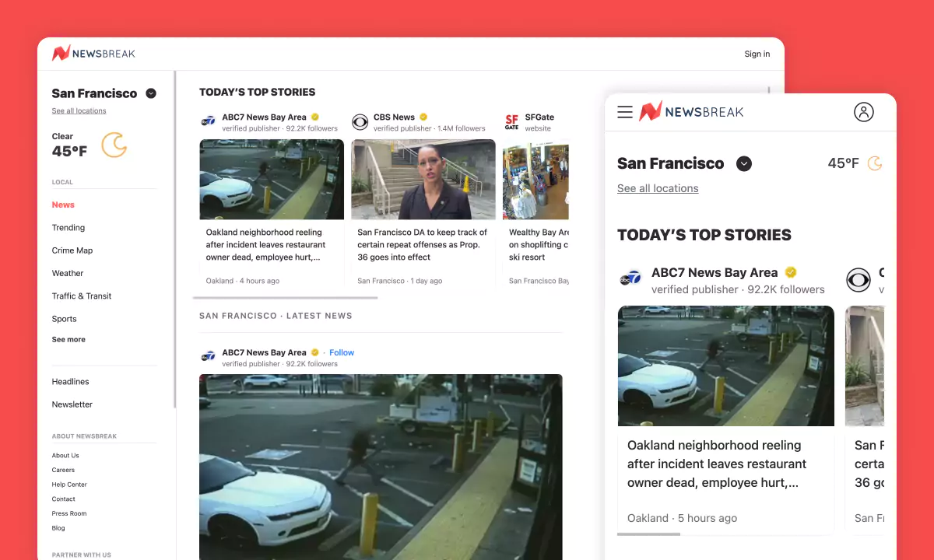Click the NewsBreak logo in desktop header
Viewport: 934px width, 560px height.
[93, 54]
